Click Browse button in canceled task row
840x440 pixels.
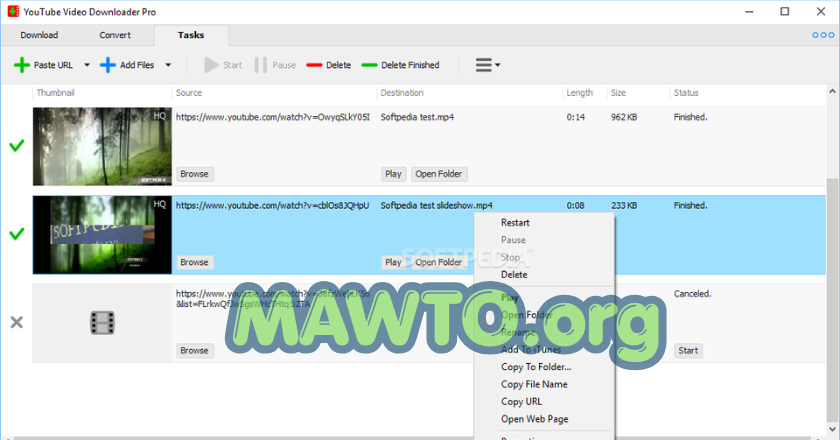tap(194, 350)
